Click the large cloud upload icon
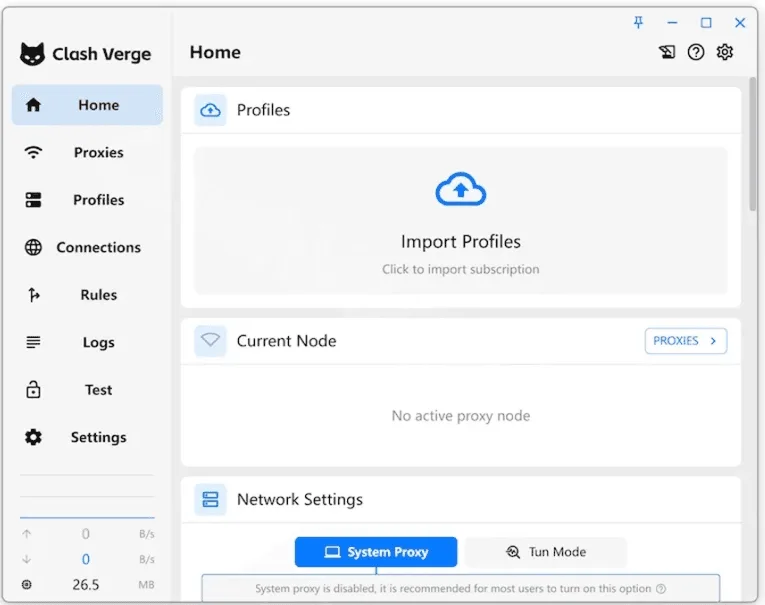 point(461,189)
